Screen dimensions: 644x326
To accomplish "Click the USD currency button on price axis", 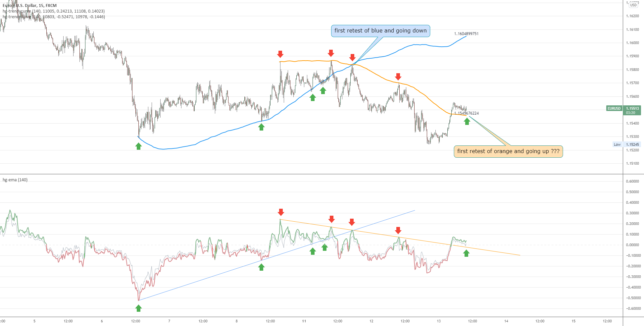I will [x=633, y=5].
